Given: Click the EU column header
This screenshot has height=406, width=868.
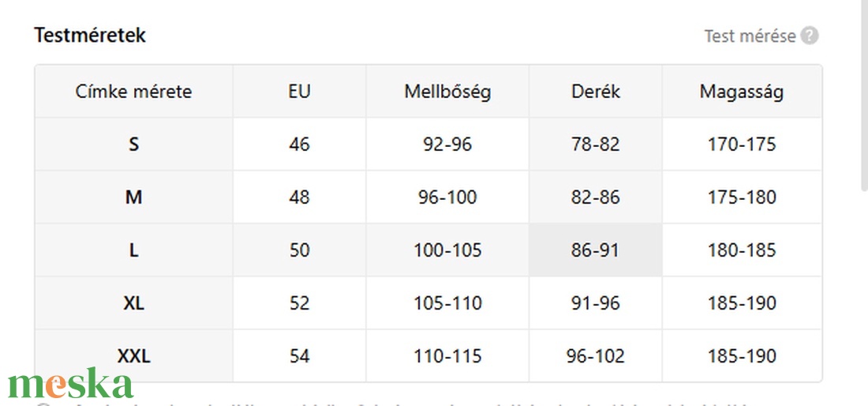Looking at the screenshot, I should [x=300, y=92].
